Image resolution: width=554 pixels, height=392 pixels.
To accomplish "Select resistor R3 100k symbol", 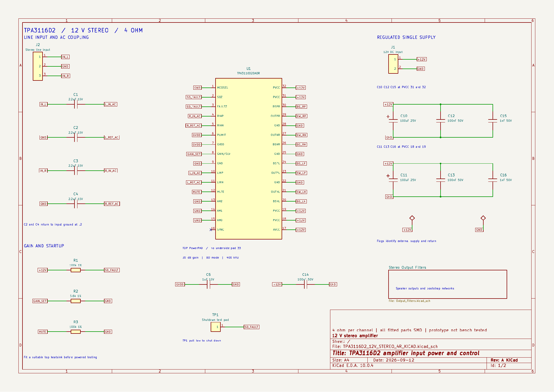I will [x=76, y=332].
